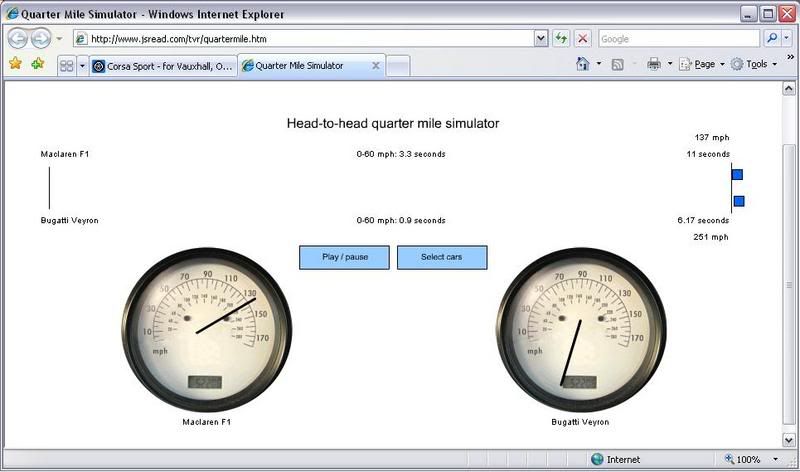Image resolution: width=800 pixels, height=472 pixels.
Task: Switch to the Corsa Sport tab
Action: tap(162, 66)
